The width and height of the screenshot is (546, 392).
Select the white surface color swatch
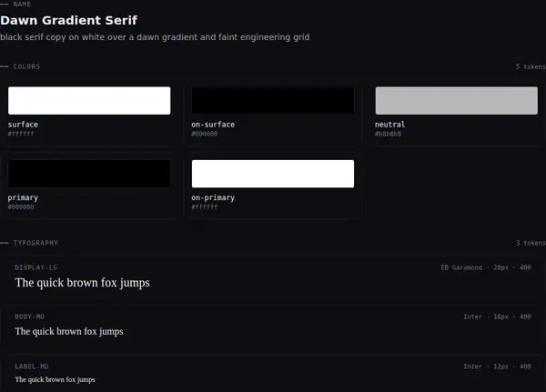(89, 101)
